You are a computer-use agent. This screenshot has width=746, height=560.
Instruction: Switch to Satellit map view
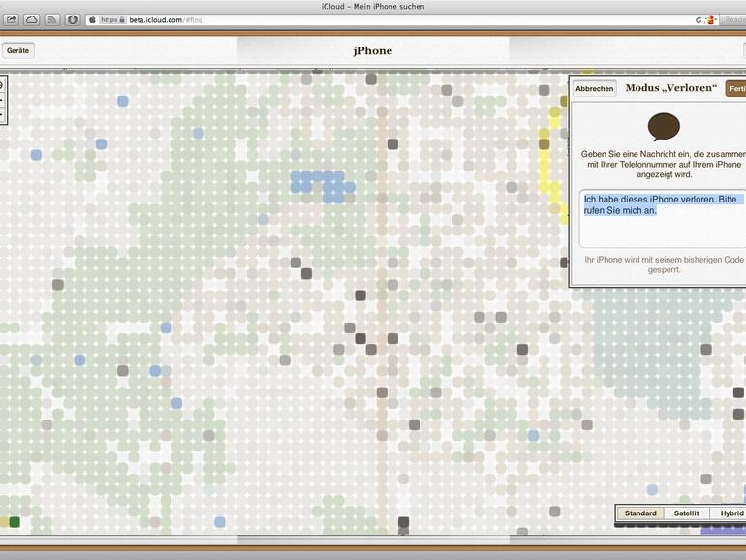[687, 513]
